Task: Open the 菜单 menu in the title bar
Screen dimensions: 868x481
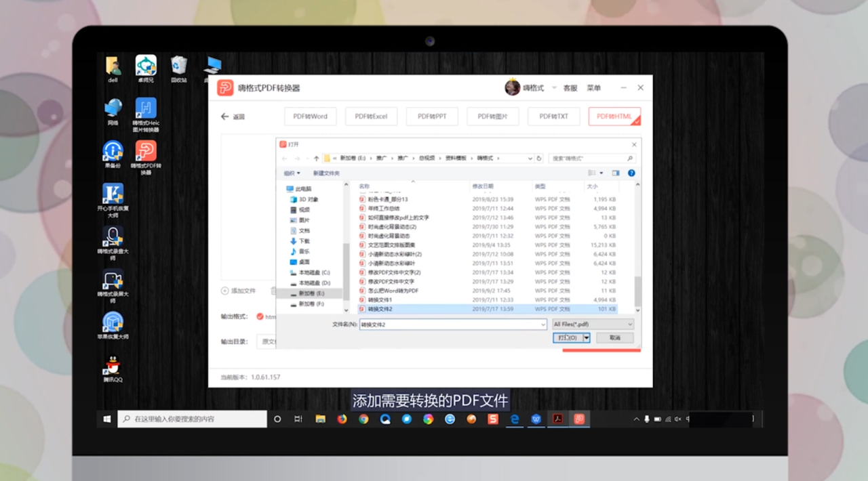Action: (x=594, y=88)
